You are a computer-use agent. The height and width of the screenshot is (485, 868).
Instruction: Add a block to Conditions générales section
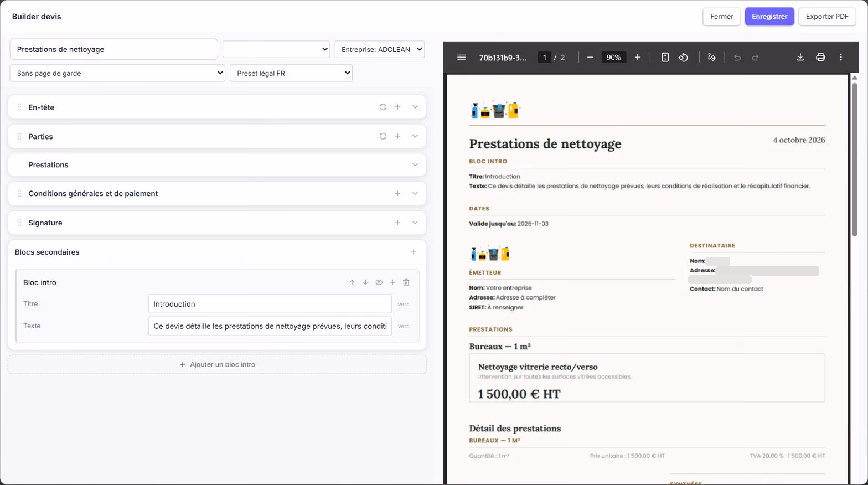[397, 193]
